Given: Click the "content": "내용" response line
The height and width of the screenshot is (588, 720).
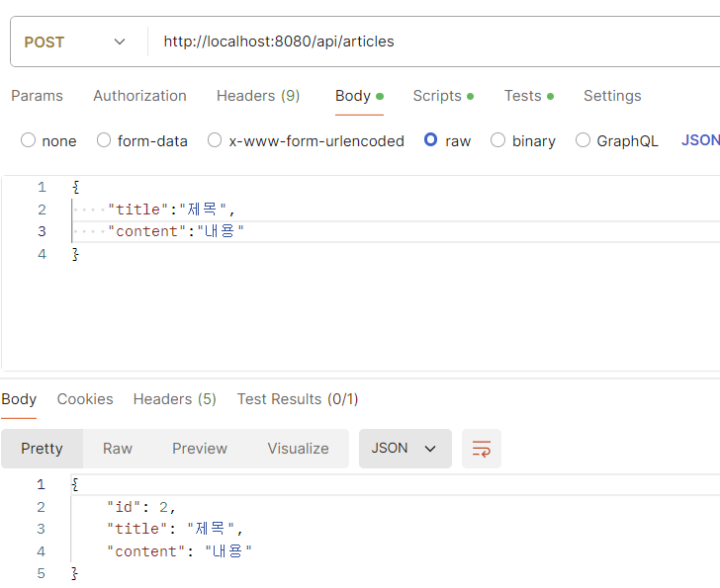Looking at the screenshot, I should point(180,550).
